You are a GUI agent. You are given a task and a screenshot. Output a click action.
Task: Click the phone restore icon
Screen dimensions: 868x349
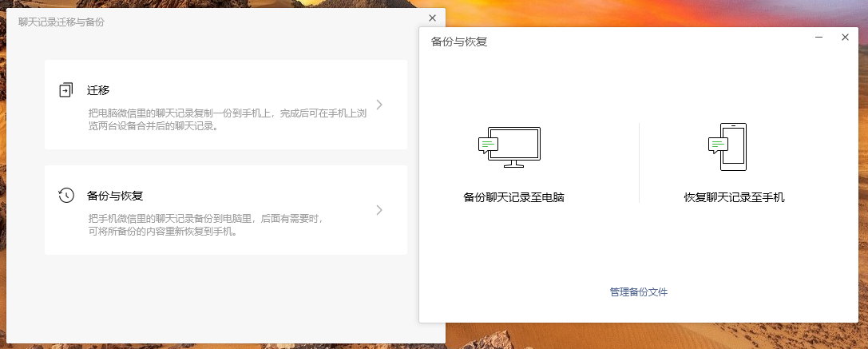[727, 147]
